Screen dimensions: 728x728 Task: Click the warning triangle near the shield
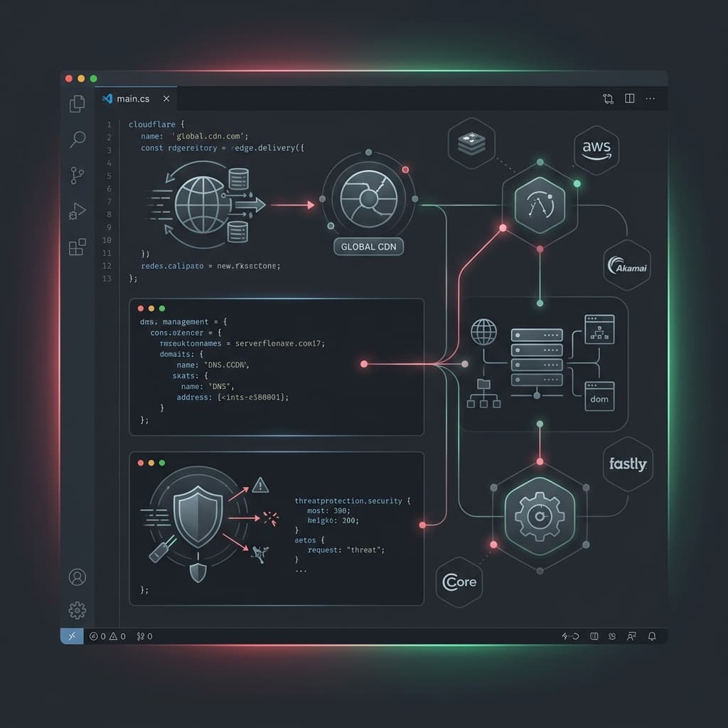point(260,485)
